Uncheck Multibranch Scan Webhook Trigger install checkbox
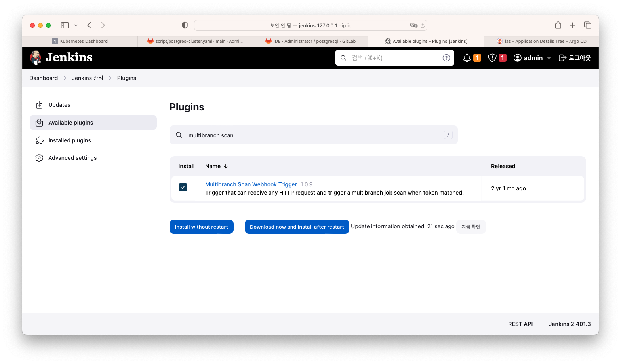Viewport: 621px width, 364px height. pyautogui.click(x=183, y=187)
